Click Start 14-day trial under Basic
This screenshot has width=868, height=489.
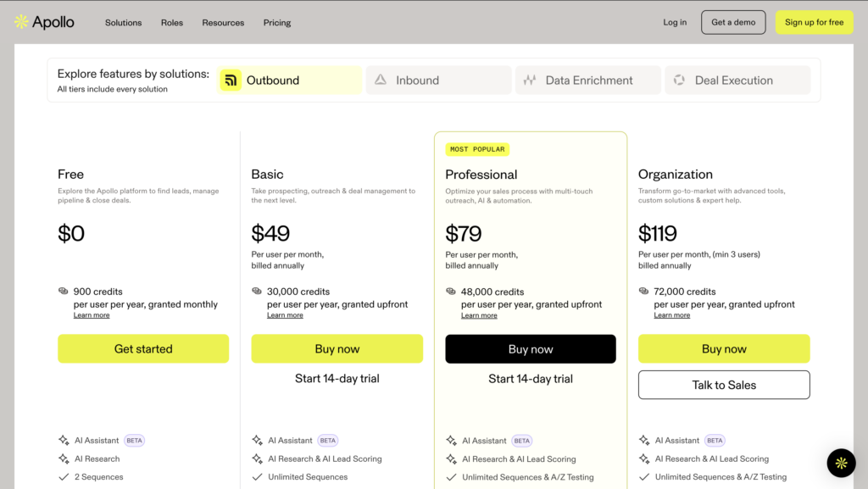click(x=337, y=378)
